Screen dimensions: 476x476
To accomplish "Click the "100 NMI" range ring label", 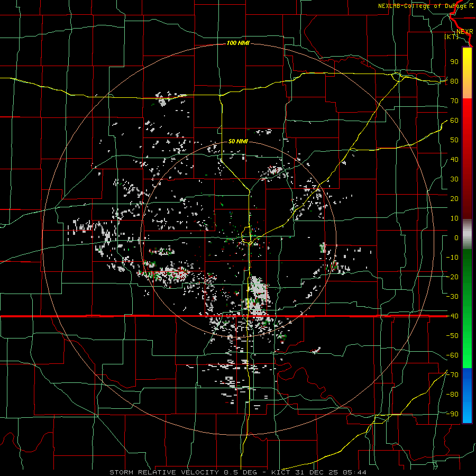I will click(238, 43).
